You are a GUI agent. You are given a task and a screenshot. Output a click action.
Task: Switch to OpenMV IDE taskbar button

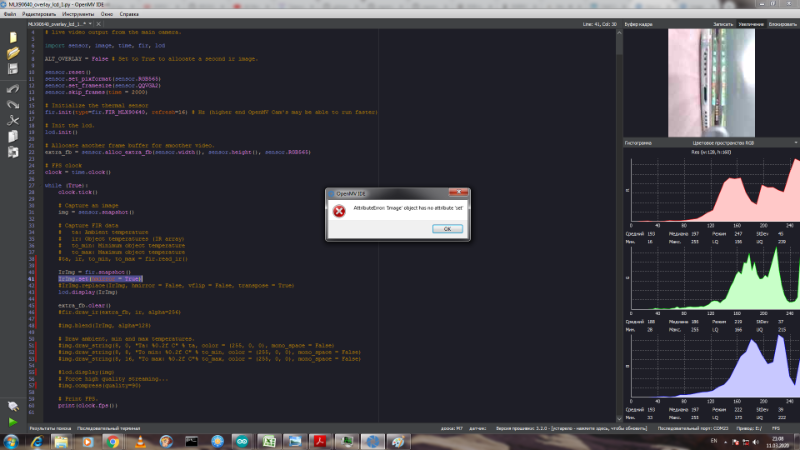pyautogui.click(x=372, y=442)
